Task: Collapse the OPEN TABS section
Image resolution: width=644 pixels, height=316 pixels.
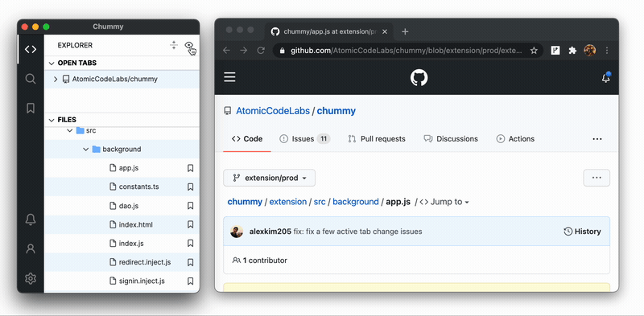Action: (52, 63)
